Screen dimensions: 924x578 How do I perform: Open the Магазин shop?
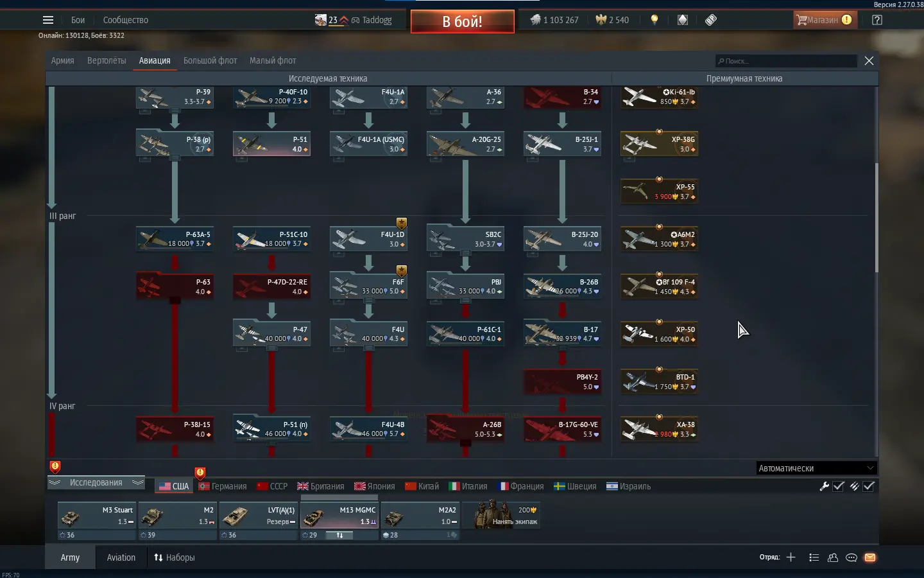coord(825,20)
